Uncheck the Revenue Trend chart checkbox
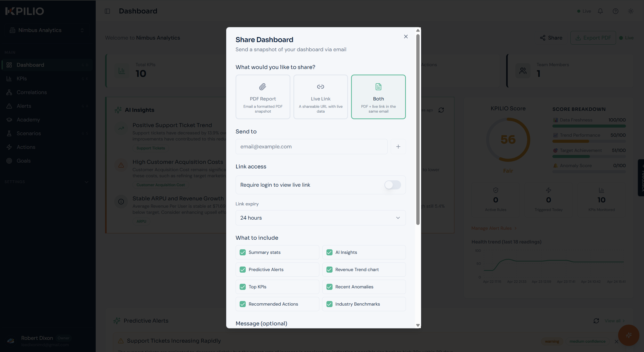This screenshot has width=644, height=352. pyautogui.click(x=329, y=270)
